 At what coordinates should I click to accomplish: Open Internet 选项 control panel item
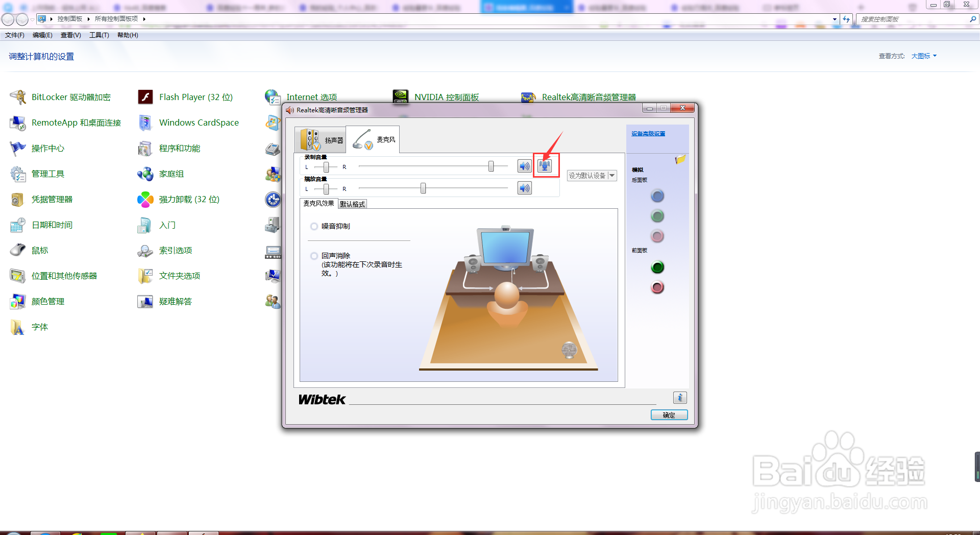[x=301, y=96]
